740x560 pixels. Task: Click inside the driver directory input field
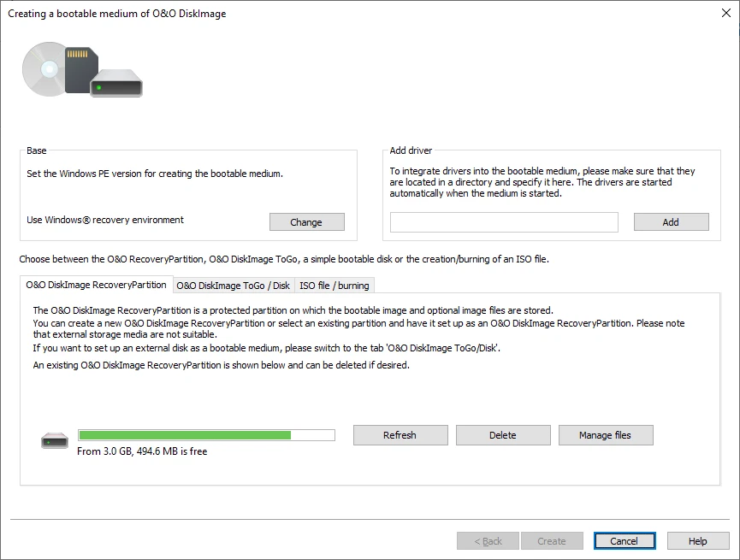coord(503,221)
